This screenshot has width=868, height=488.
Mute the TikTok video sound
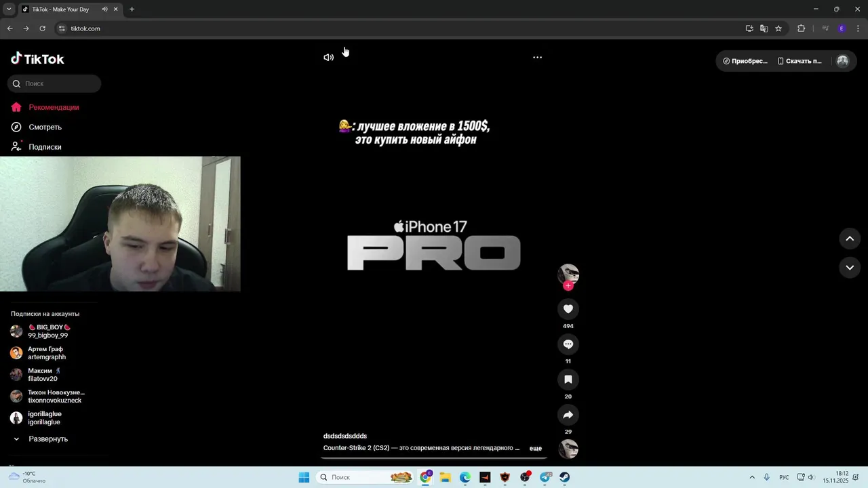coord(328,58)
